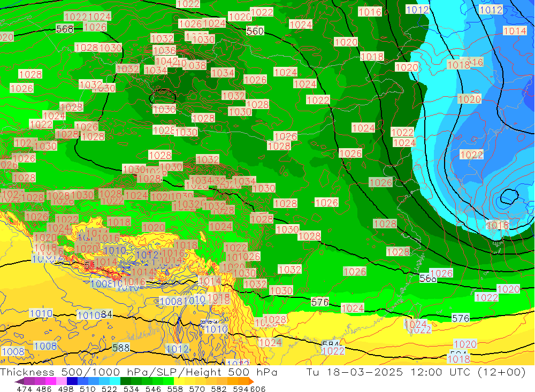Image resolution: width=535 pixels, height=392 pixels.
Task: Click the map title starting with "Thickness 500/1000 hPa"
Action: pyautogui.click(x=139, y=372)
